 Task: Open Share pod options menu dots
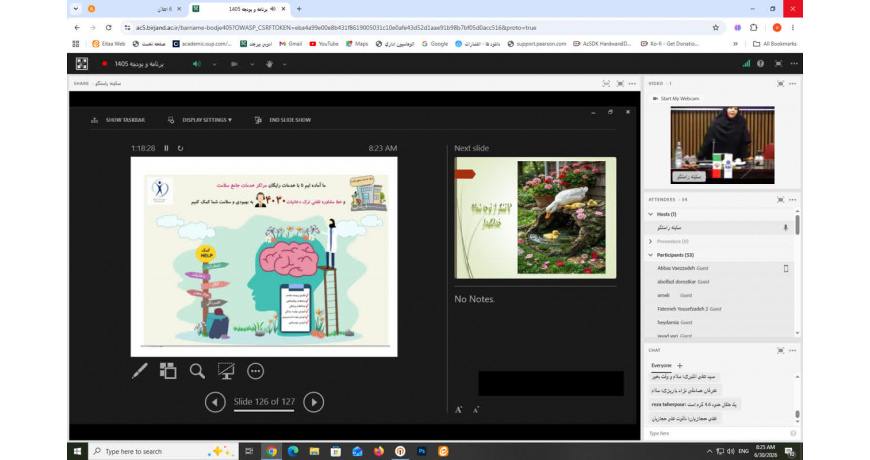pos(632,83)
